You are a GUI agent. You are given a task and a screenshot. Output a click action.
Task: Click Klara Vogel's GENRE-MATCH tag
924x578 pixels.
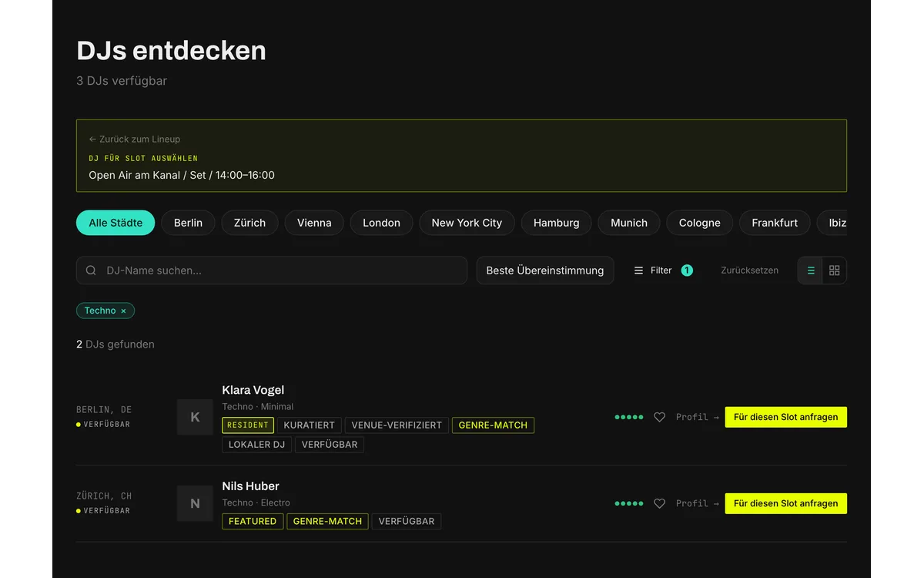(x=493, y=425)
